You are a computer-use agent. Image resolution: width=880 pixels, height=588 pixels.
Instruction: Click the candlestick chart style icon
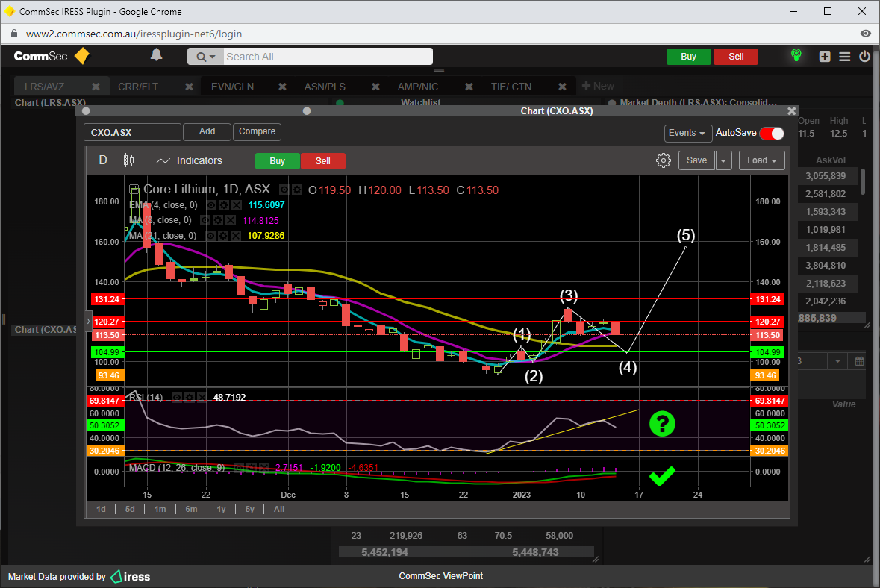[x=128, y=160]
